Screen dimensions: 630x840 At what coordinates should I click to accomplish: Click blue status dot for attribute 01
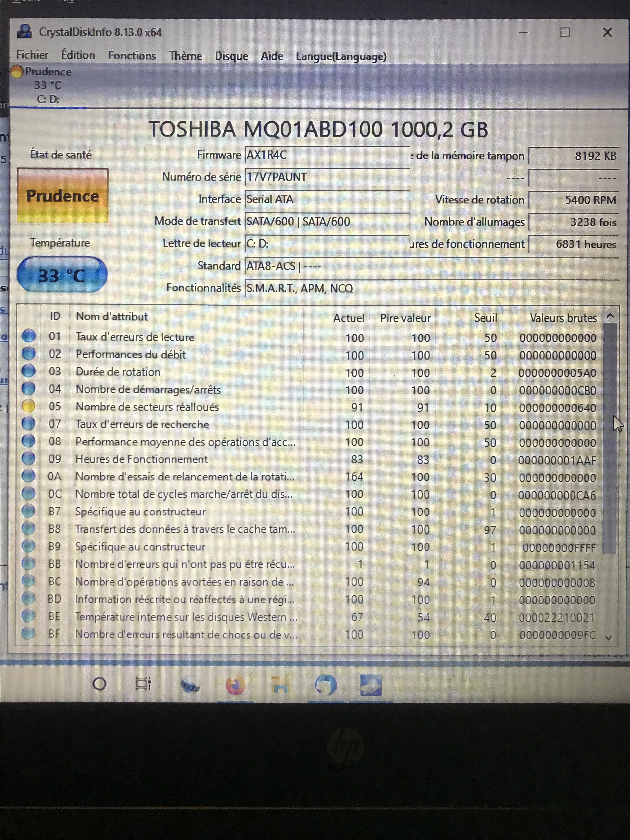pyautogui.click(x=29, y=336)
